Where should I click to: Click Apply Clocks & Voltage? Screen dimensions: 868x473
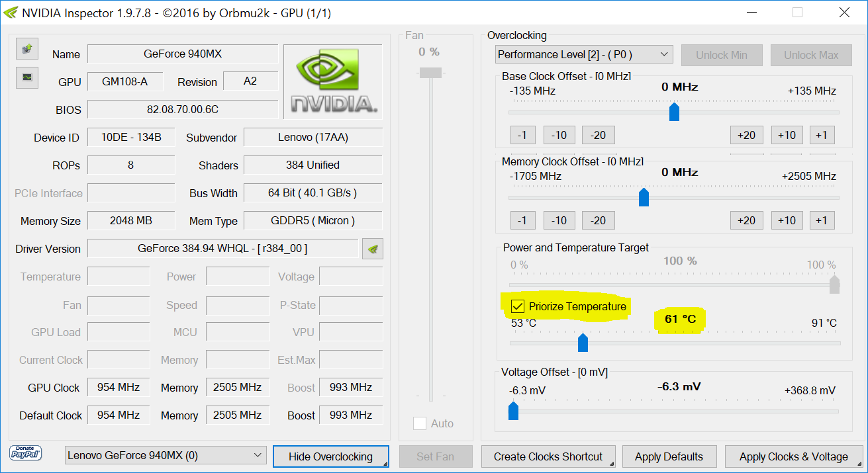(794, 456)
